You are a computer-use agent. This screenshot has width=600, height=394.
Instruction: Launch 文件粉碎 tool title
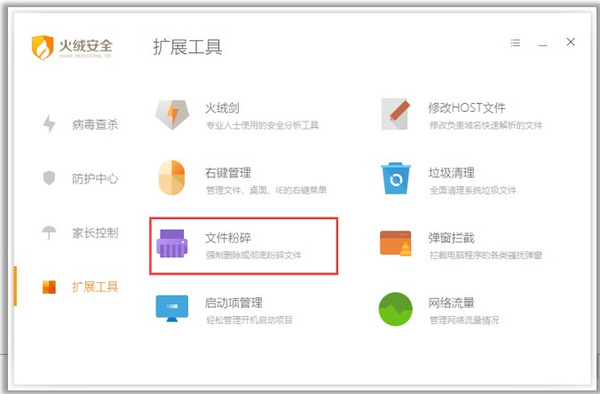228,238
